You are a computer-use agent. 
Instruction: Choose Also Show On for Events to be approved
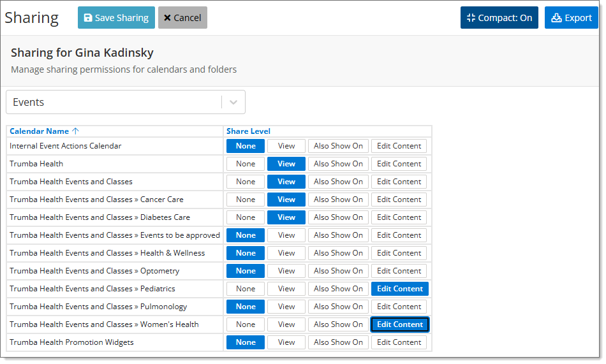(x=338, y=235)
